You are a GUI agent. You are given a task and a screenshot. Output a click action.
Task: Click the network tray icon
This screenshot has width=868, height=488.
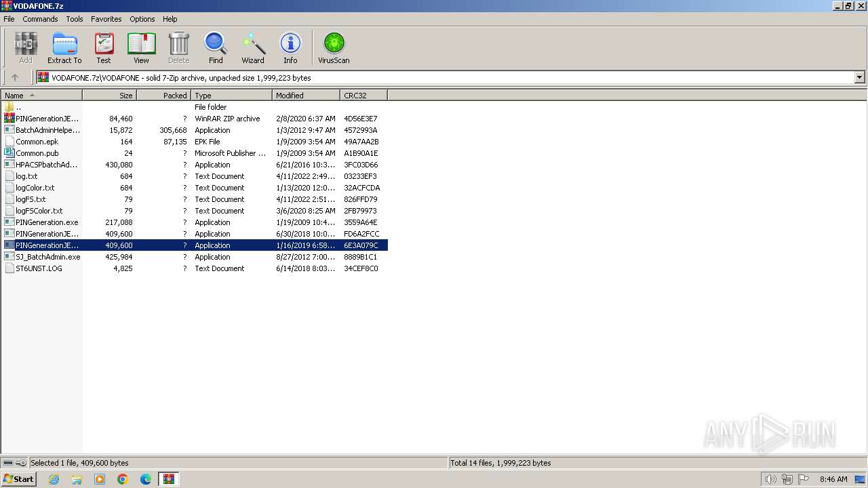pos(787,479)
